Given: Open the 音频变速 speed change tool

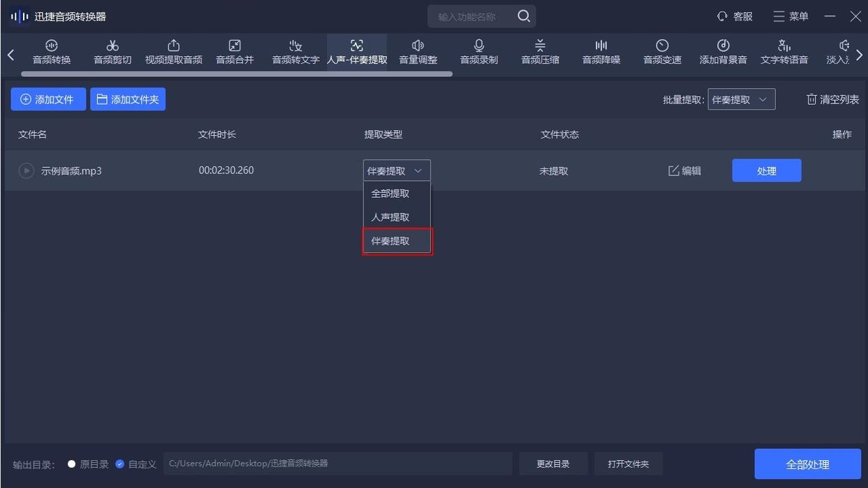Looking at the screenshot, I should coord(662,52).
